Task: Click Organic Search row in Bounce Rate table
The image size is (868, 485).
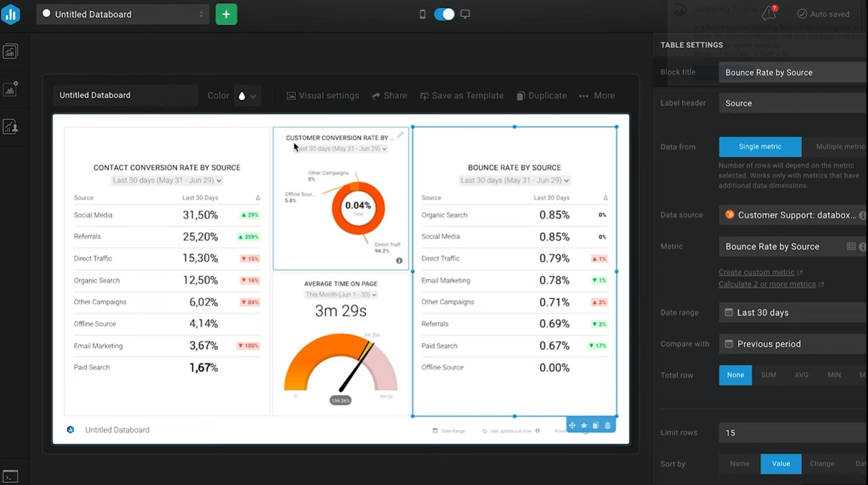Action: point(514,215)
